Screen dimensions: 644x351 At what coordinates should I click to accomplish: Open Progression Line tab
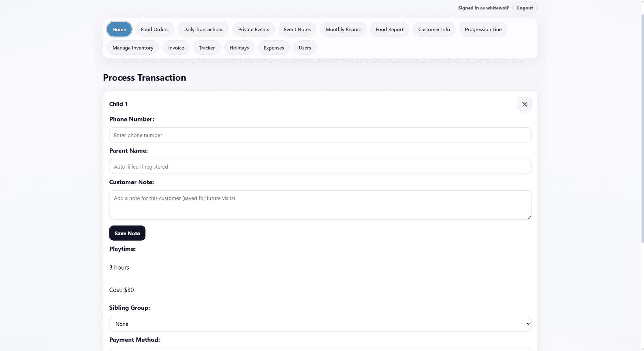(483, 29)
